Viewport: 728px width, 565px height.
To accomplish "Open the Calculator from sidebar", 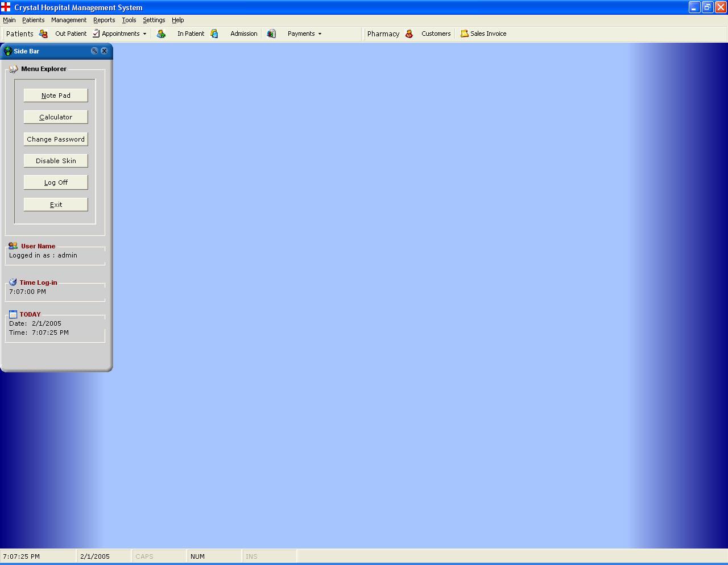I will [x=56, y=117].
